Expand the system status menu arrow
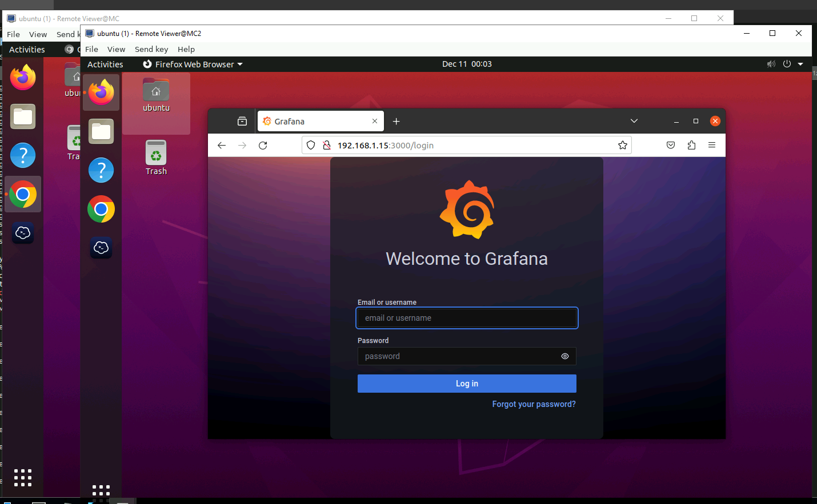The height and width of the screenshot is (504, 817). (x=800, y=64)
